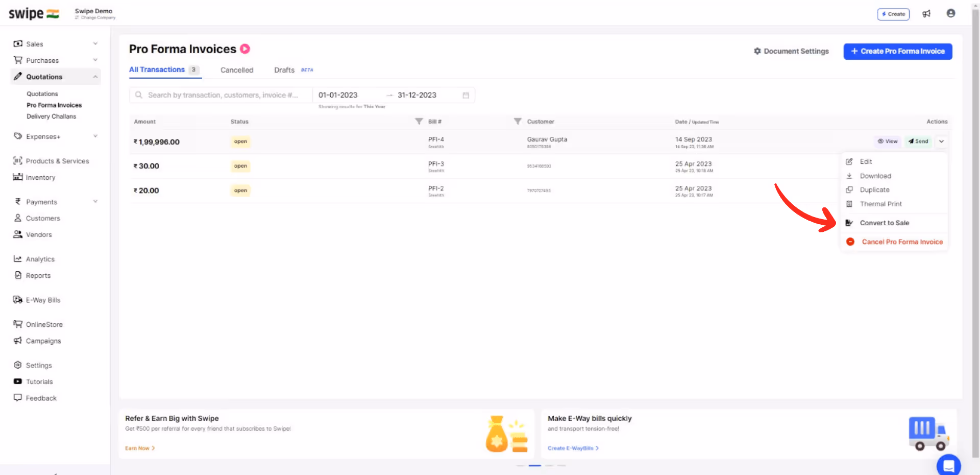Image resolution: width=980 pixels, height=475 pixels.
Task: Switch to the Cancelled tab
Action: pos(237,70)
